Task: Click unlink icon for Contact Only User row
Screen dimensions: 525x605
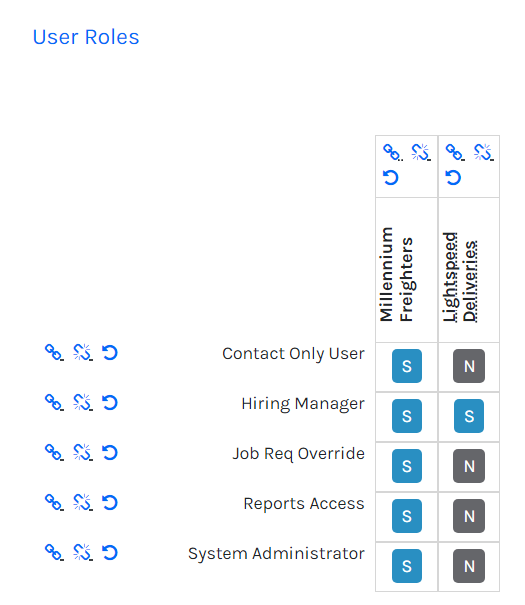Action: 83,352
